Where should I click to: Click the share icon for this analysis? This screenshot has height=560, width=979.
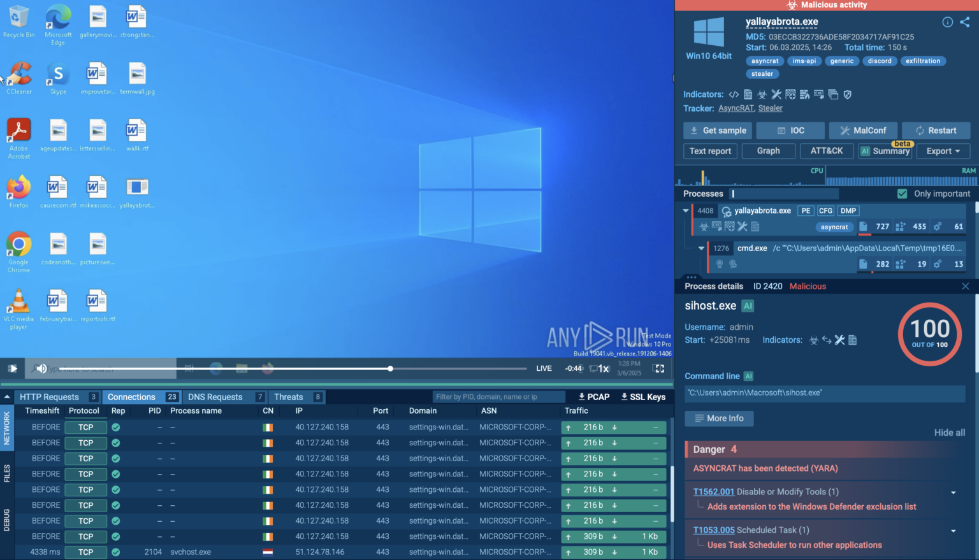pos(965,22)
